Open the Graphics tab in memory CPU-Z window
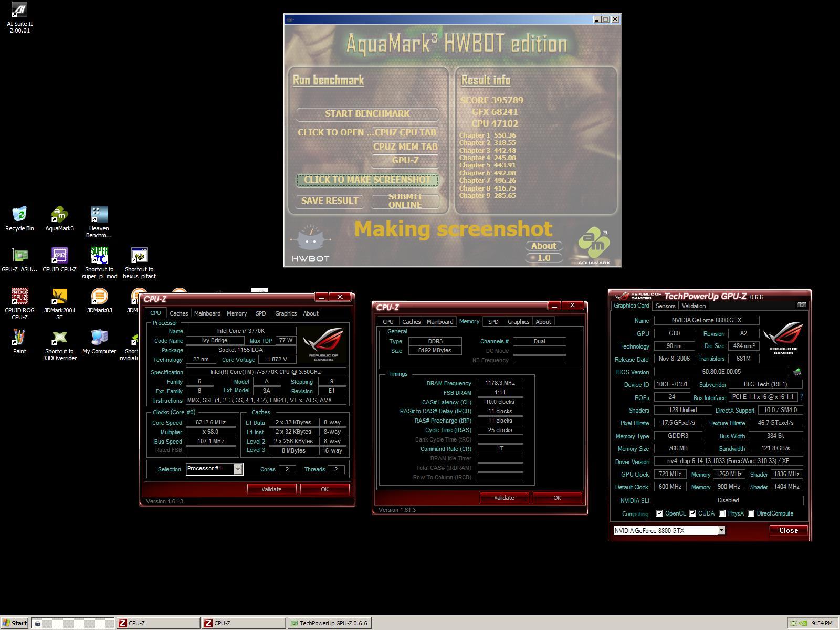 [518, 322]
